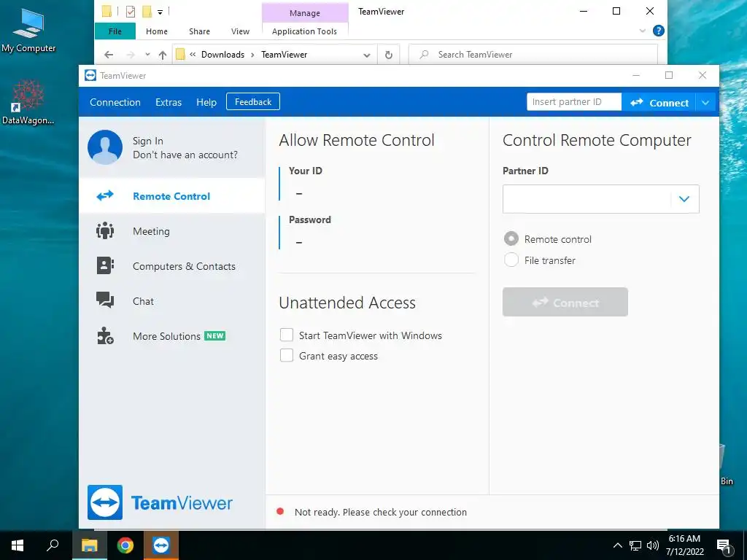Click the Explorer properties checkmark icon
Image resolution: width=747 pixels, height=560 pixels.
(x=130, y=11)
